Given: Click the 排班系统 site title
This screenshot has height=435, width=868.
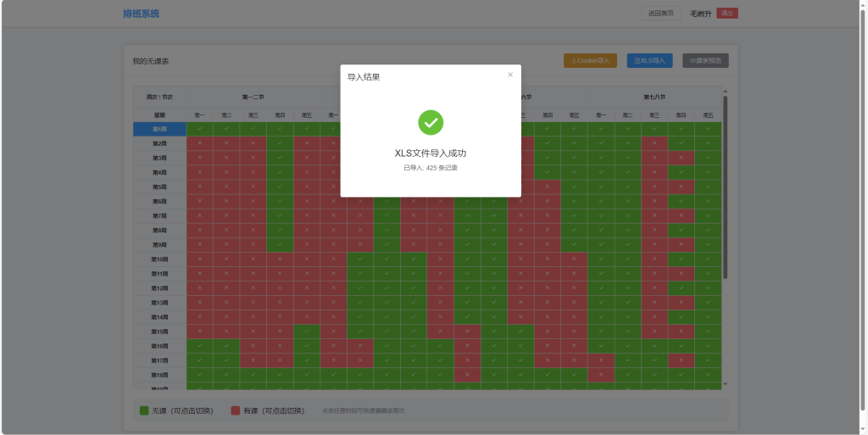Looking at the screenshot, I should 141,14.
